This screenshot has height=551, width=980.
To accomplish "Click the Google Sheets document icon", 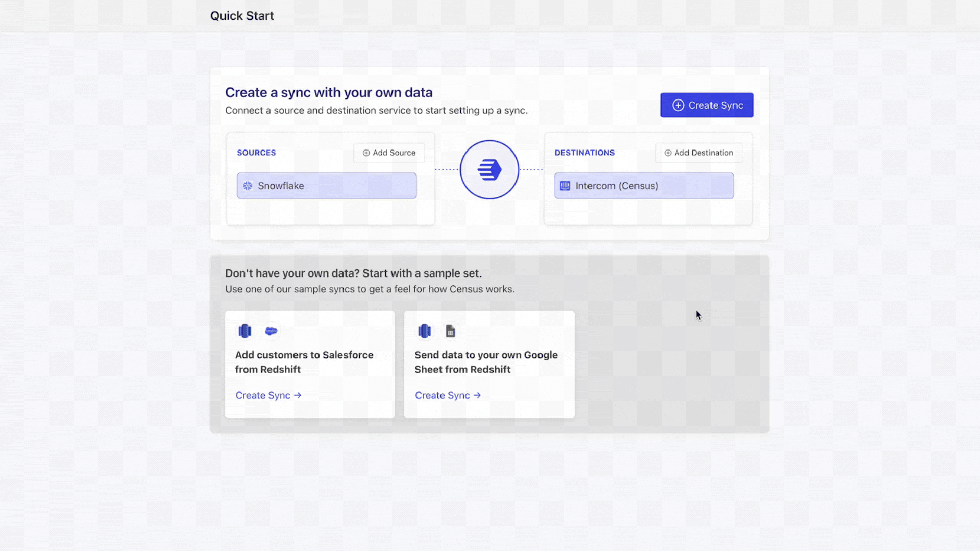I will click(x=450, y=331).
